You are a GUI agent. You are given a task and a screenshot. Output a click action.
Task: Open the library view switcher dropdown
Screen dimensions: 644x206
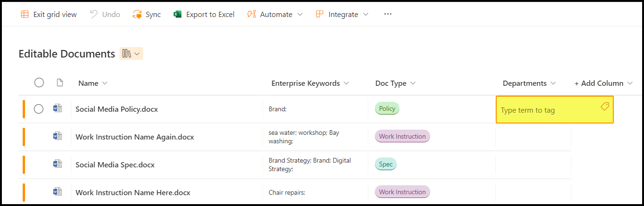tap(131, 54)
